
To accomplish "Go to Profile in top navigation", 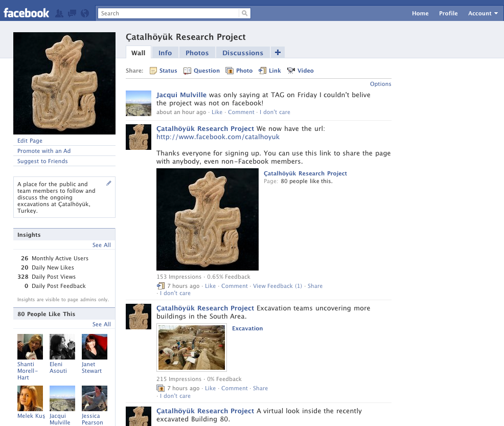I will coord(448,13).
